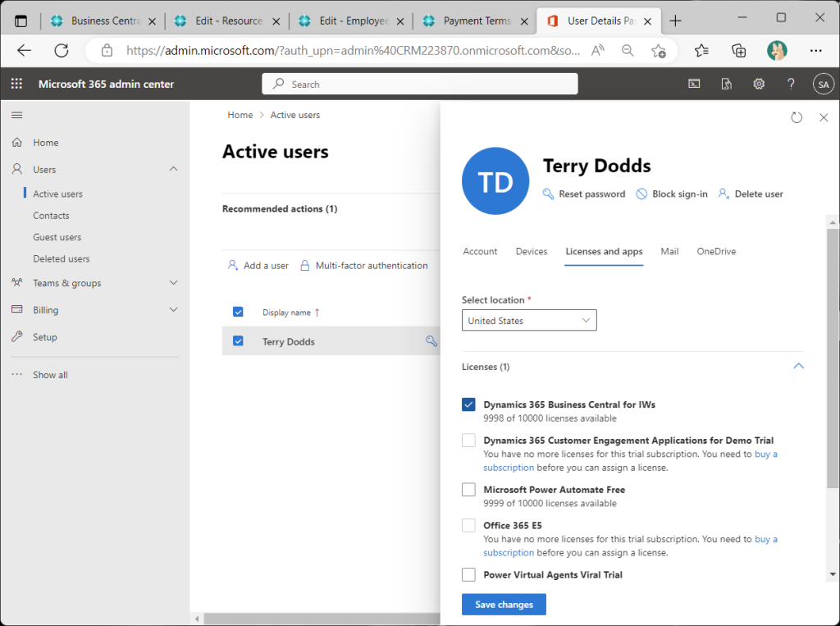Refresh the user details panel
This screenshot has height=626, width=840.
797,117
